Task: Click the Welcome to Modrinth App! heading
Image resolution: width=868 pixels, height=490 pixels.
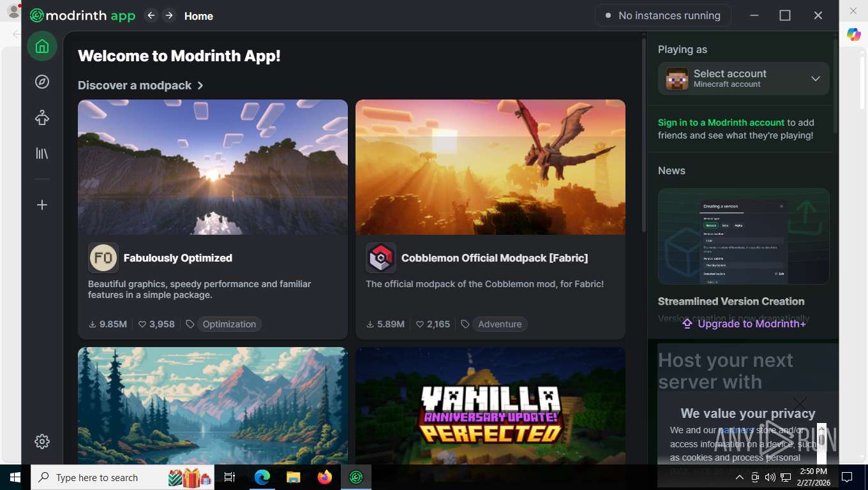Action: pos(179,56)
